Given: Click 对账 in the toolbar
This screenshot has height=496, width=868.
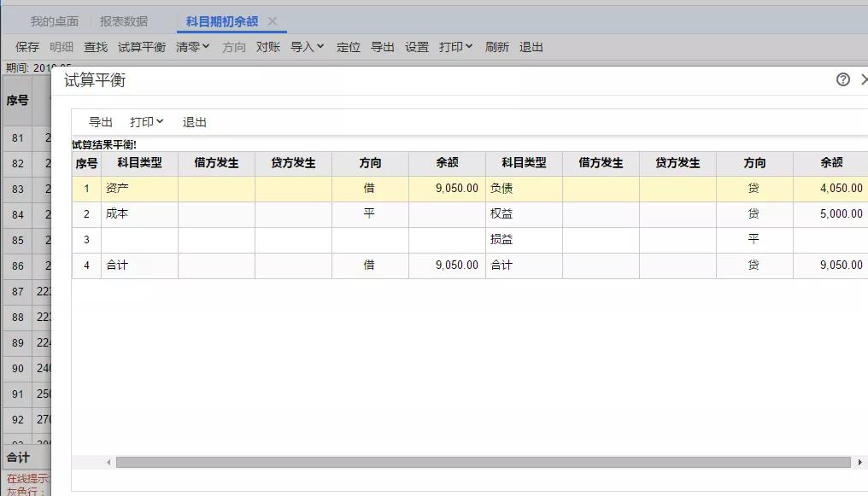Looking at the screenshot, I should point(268,47).
